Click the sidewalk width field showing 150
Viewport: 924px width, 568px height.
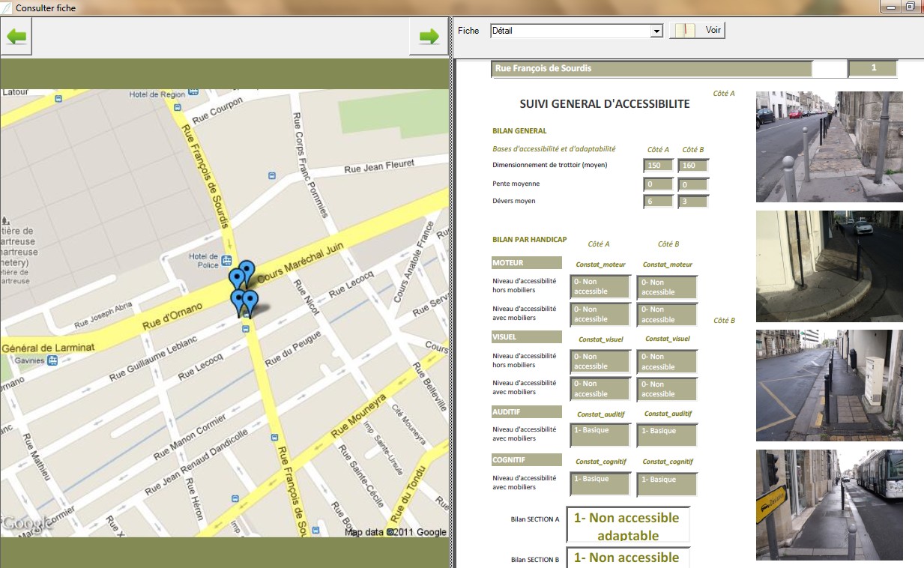coord(658,165)
